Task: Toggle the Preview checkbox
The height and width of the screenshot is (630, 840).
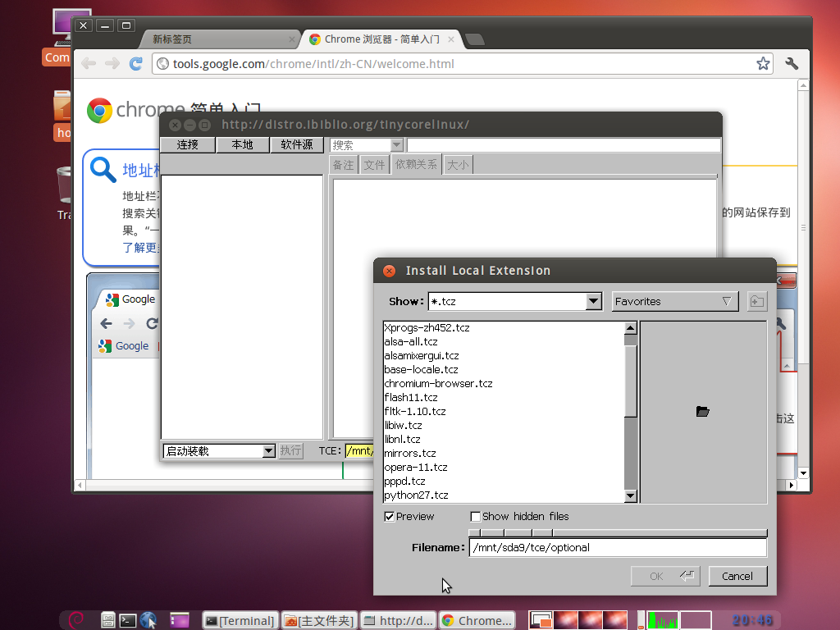Action: [x=390, y=517]
